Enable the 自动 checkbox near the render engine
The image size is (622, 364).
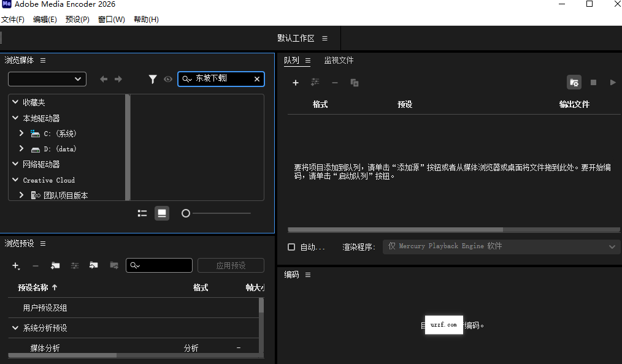tap(291, 246)
